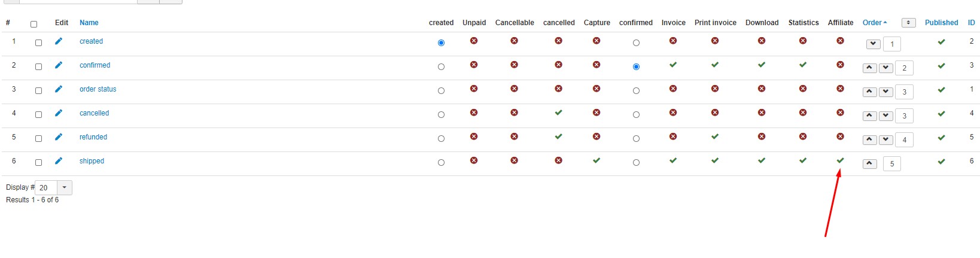
Task: Toggle the cancelled checkmark in the refunded row
Action: 558,136
